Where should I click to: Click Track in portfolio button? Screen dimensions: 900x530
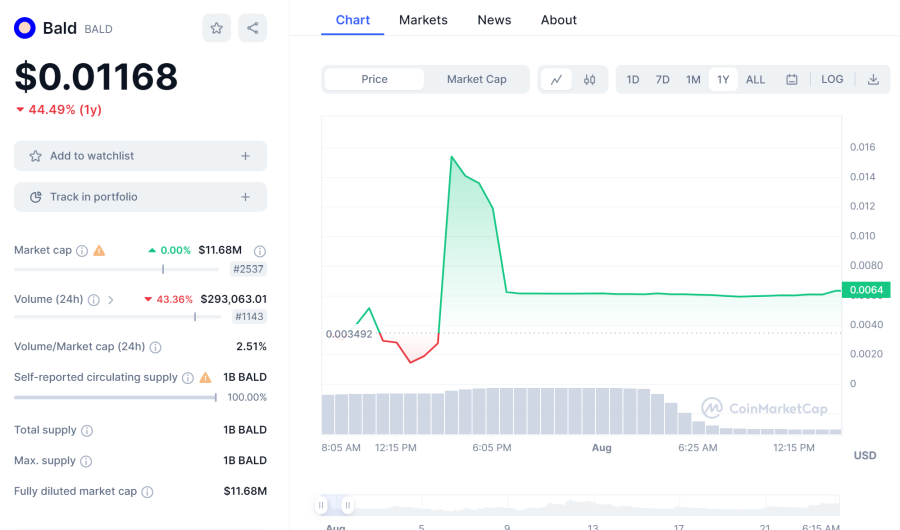tap(140, 197)
